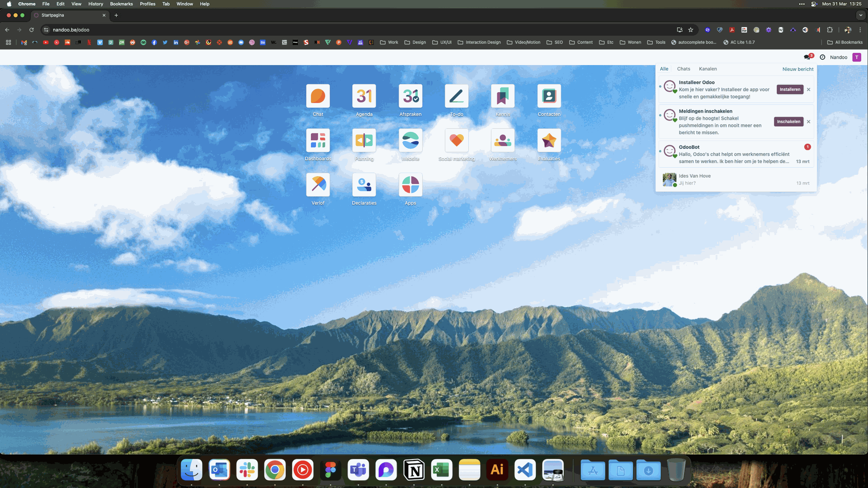Viewport: 868px width, 488px height.
Task: Dismiss the Installeer Odoo notification
Action: [808, 89]
